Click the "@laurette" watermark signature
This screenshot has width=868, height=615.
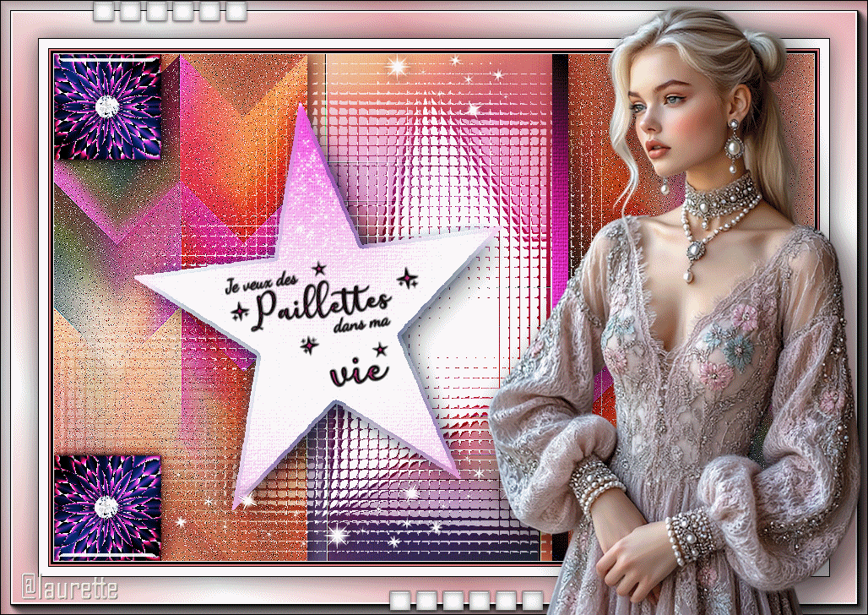(x=69, y=587)
